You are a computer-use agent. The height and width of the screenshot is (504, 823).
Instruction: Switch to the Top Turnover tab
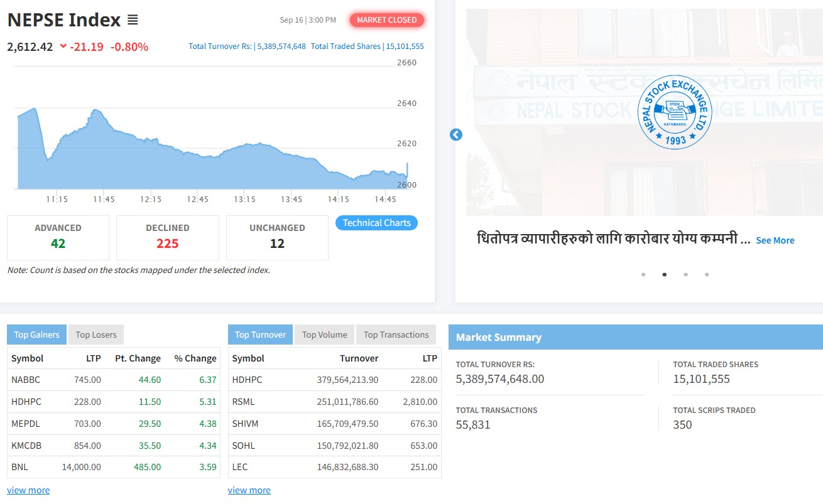tap(260, 335)
